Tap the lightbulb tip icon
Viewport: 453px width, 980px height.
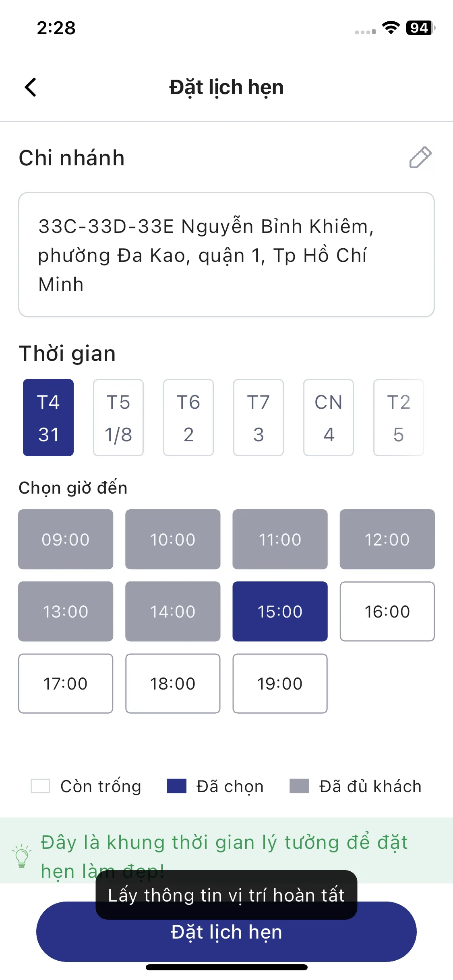point(22,856)
